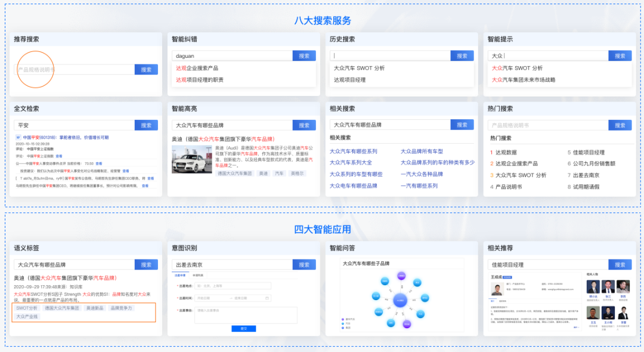Click the 佳能项目经理 search input

click(x=548, y=264)
